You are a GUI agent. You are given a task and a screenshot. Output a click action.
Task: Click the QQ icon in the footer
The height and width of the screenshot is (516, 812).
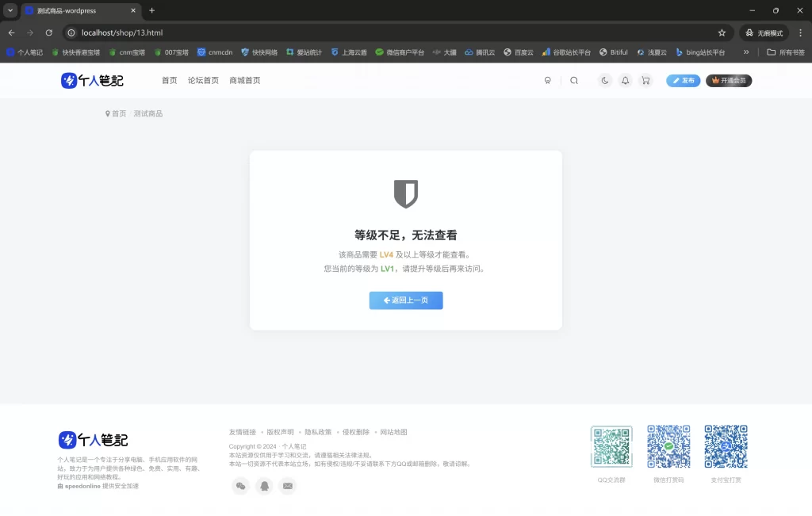[265, 486]
